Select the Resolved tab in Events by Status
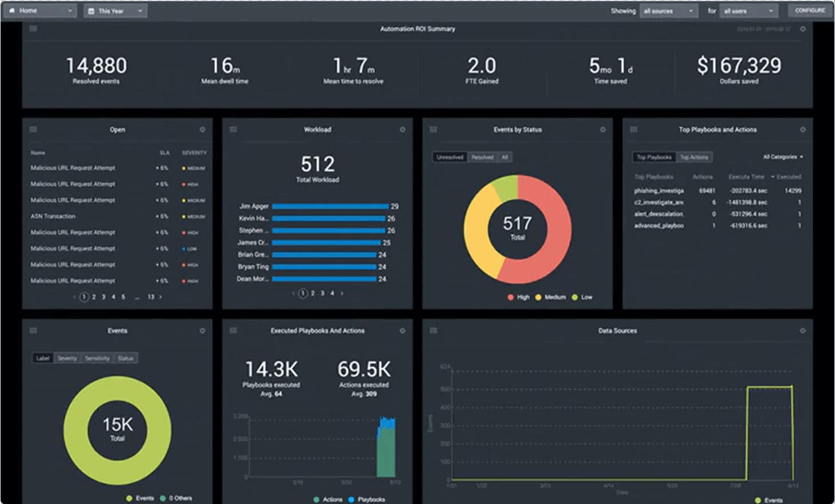Screen dimensions: 835x504 [483, 157]
